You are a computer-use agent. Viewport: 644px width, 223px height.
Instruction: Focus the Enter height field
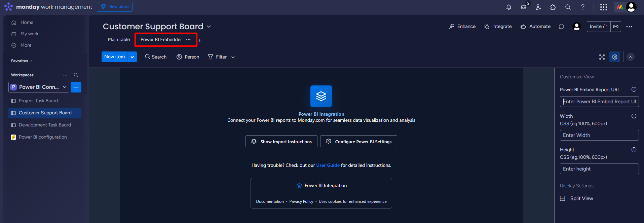599,169
